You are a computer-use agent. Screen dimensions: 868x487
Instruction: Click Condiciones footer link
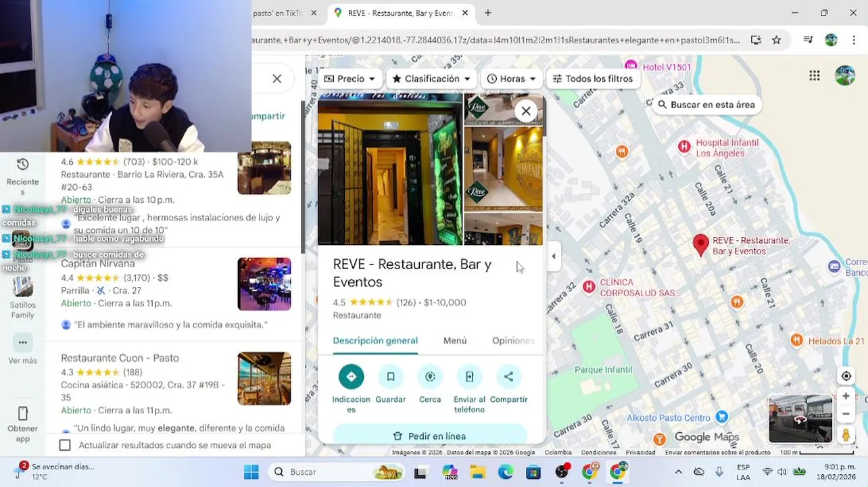click(598, 453)
